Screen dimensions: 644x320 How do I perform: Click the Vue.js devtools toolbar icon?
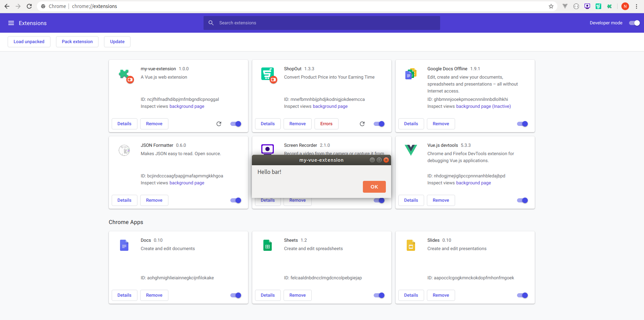(565, 6)
